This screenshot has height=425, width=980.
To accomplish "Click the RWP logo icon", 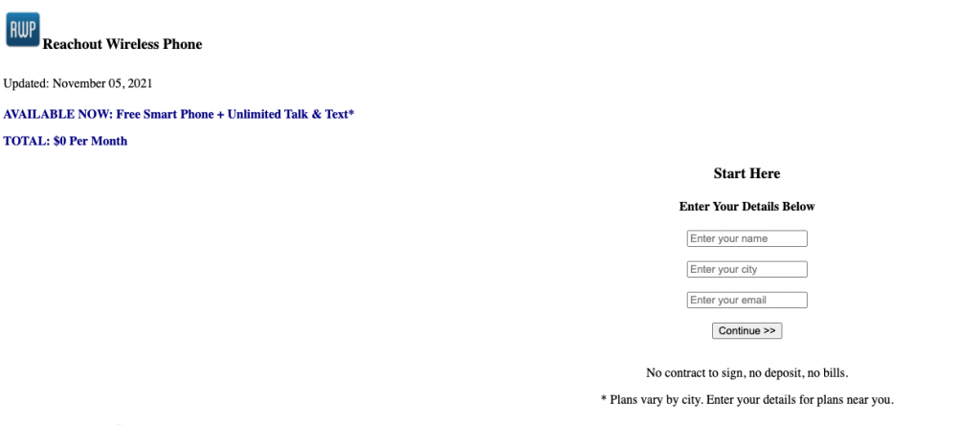I will 22,30.
